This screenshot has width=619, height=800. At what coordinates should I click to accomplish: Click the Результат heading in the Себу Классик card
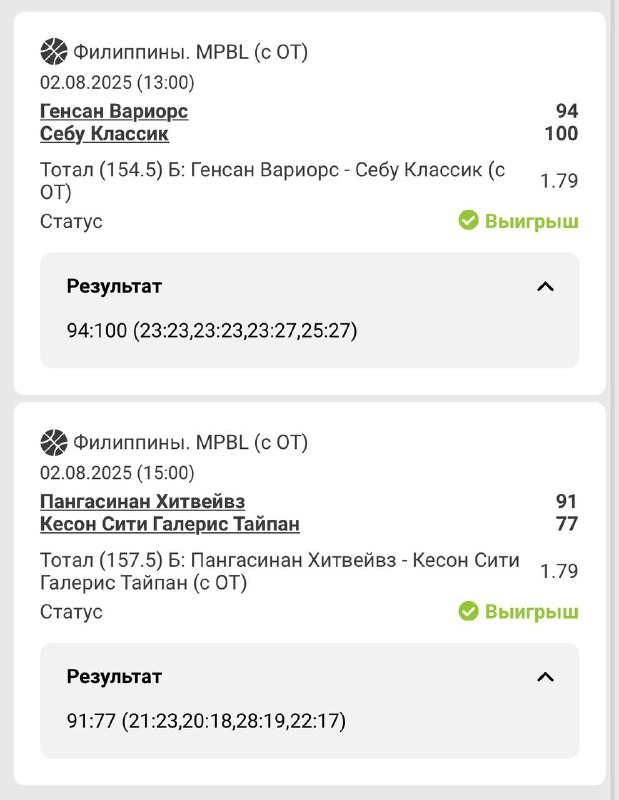114,287
